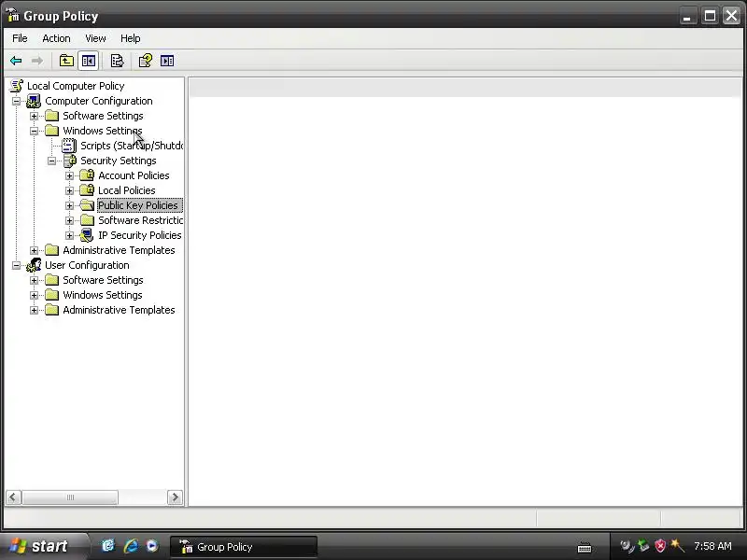Viewport: 747px width, 560px height.
Task: Open the Action menu
Action: point(56,38)
